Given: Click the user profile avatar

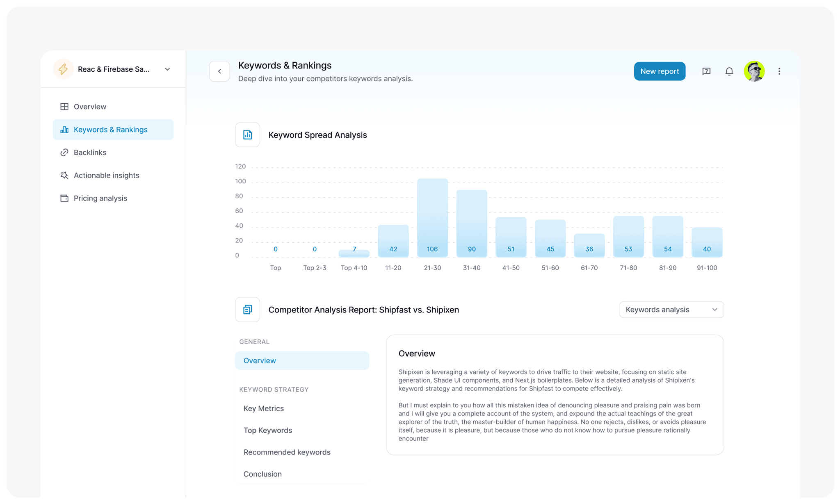Looking at the screenshot, I should click(754, 71).
